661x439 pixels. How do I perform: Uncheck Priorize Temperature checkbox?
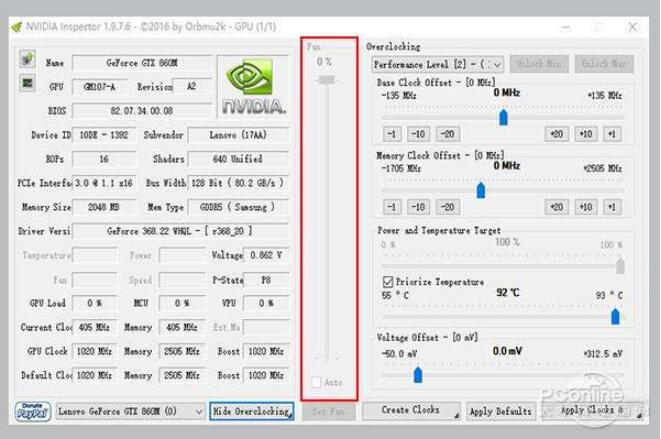point(389,282)
